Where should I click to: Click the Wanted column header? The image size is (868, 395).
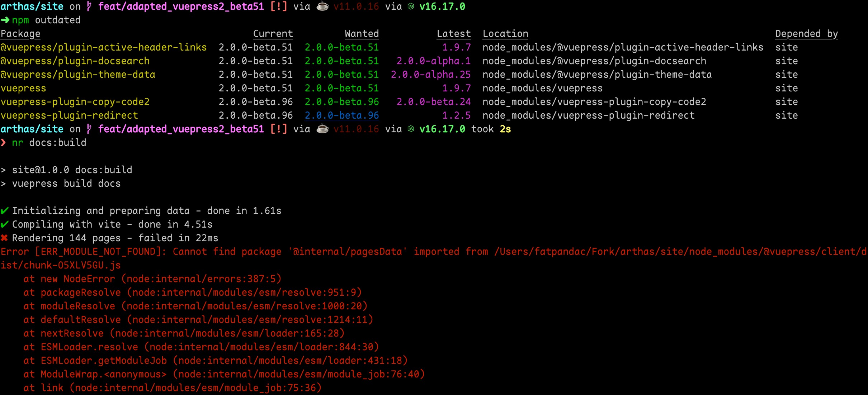click(x=362, y=34)
